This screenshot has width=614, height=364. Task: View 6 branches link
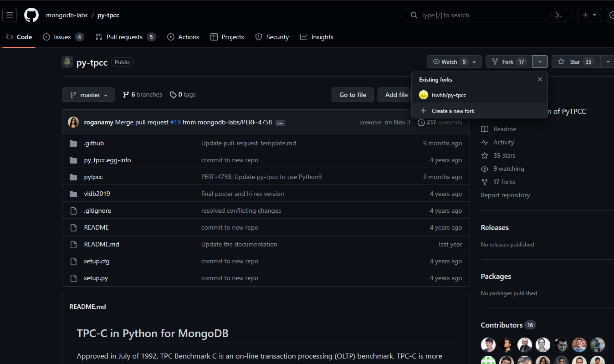(142, 95)
